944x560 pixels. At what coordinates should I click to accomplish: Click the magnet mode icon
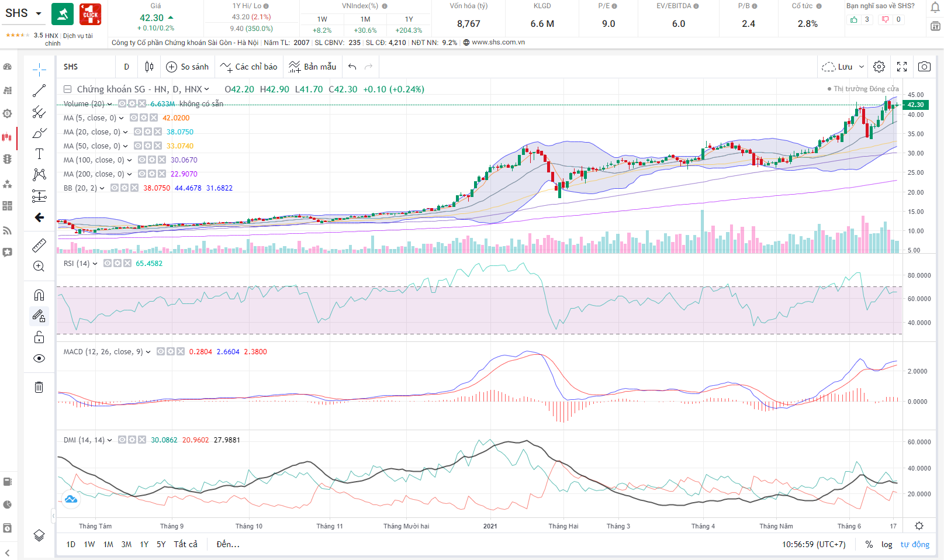(39, 295)
